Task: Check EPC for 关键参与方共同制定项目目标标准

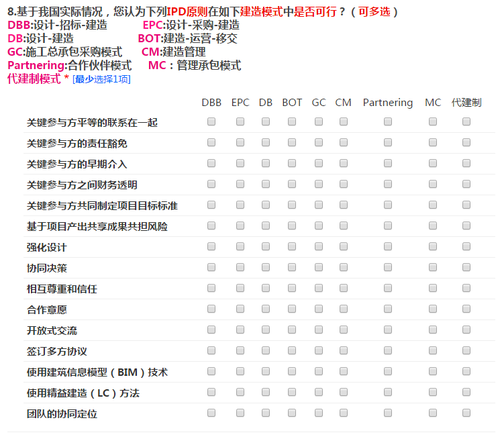Action: tap(240, 205)
